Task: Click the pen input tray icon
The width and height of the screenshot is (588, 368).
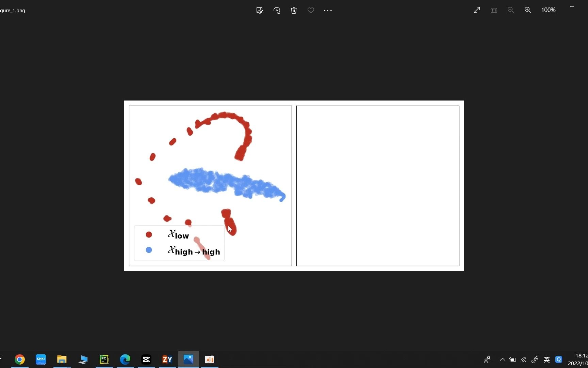Action: point(535,359)
